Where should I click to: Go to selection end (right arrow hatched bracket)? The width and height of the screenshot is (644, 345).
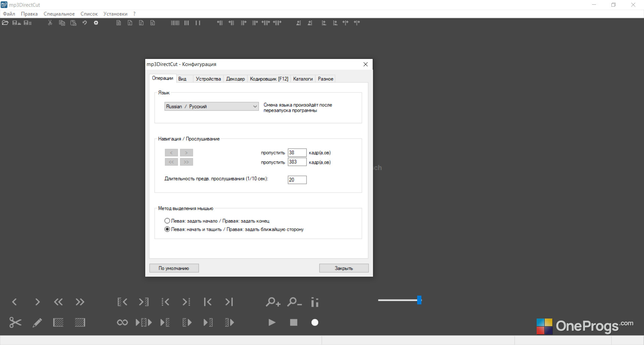pyautogui.click(x=144, y=302)
